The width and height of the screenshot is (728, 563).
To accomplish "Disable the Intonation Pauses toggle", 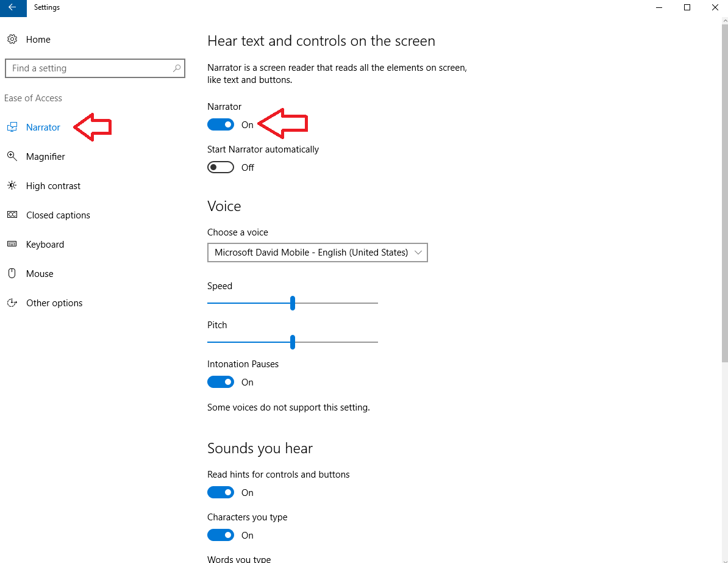I will (221, 382).
